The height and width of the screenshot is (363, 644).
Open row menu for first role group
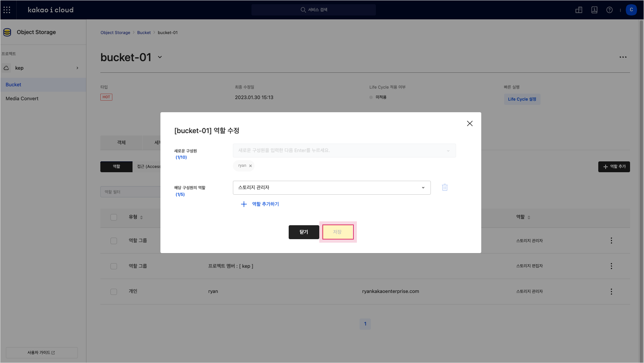tap(611, 241)
